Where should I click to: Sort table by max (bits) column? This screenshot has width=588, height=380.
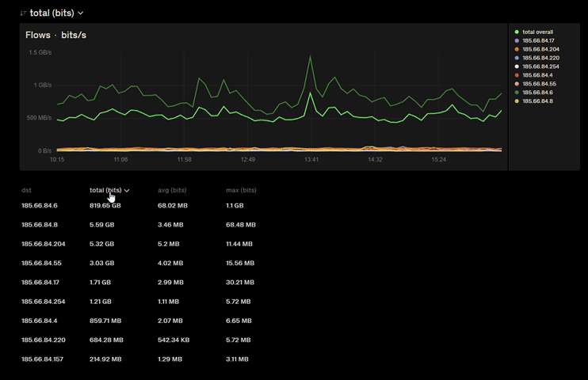point(241,190)
